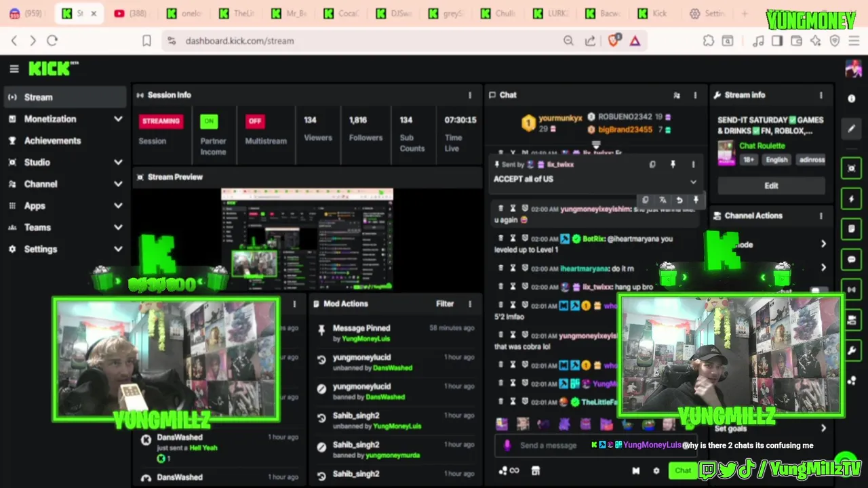Open the profile avatar at top right
The image size is (868, 488).
[x=852, y=68]
